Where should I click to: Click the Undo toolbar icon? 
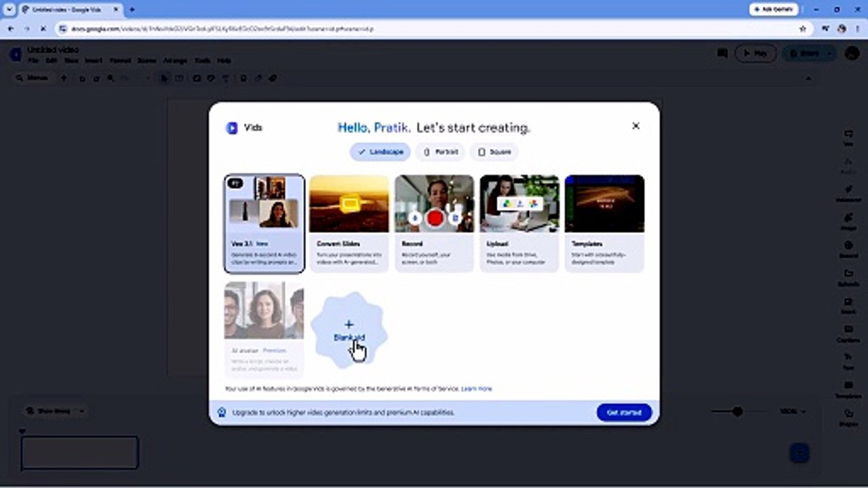pyautogui.click(x=82, y=78)
